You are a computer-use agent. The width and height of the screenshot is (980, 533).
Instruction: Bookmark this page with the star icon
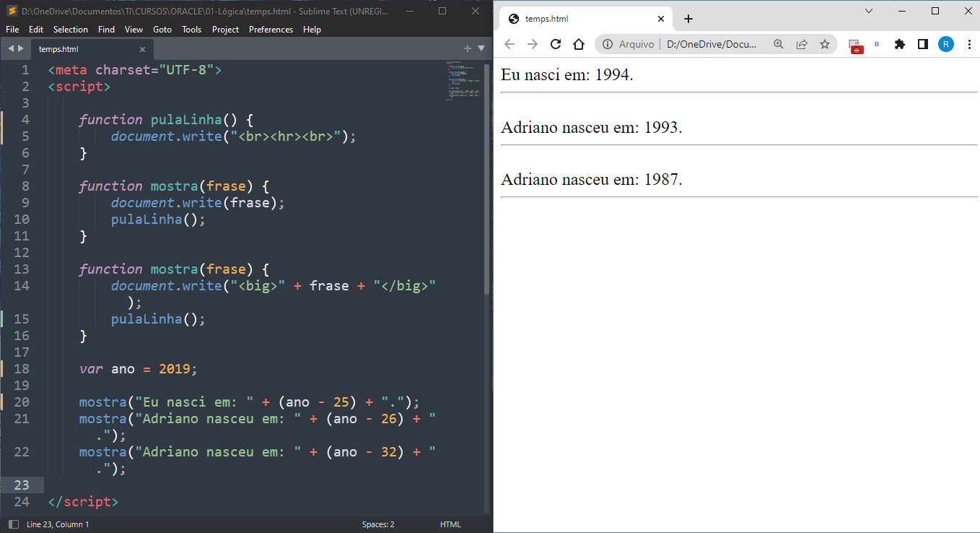click(825, 44)
